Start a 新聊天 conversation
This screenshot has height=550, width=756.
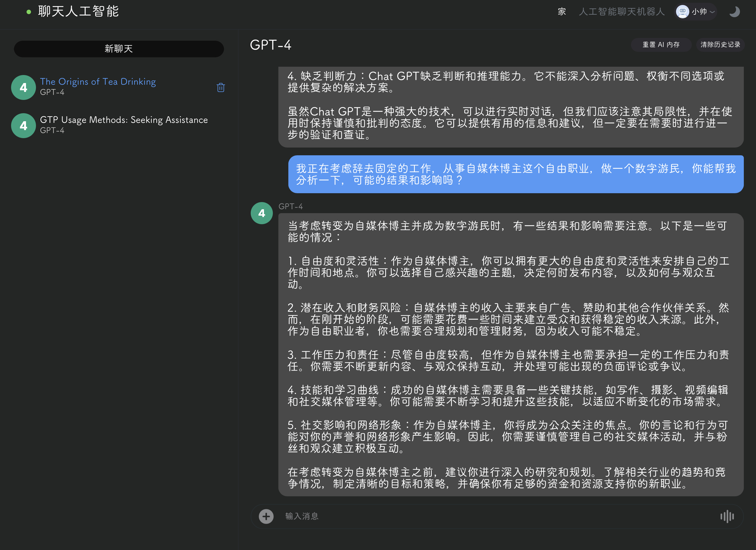(x=119, y=49)
